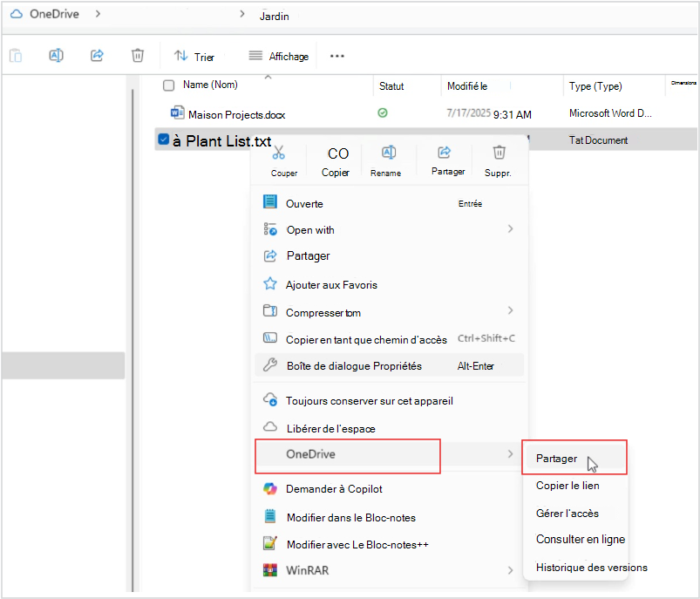
Task: Uncheck the Plant List.txt checkbox
Action: coord(163,140)
